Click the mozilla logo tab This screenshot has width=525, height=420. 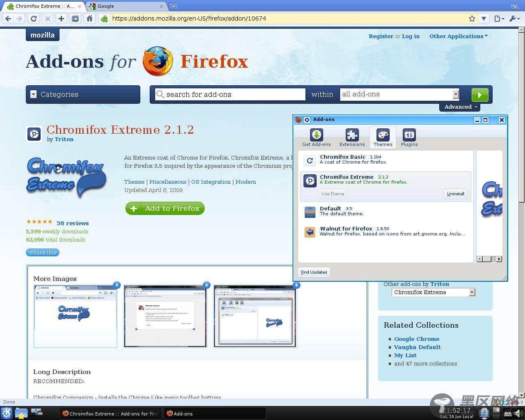pyautogui.click(x=43, y=35)
